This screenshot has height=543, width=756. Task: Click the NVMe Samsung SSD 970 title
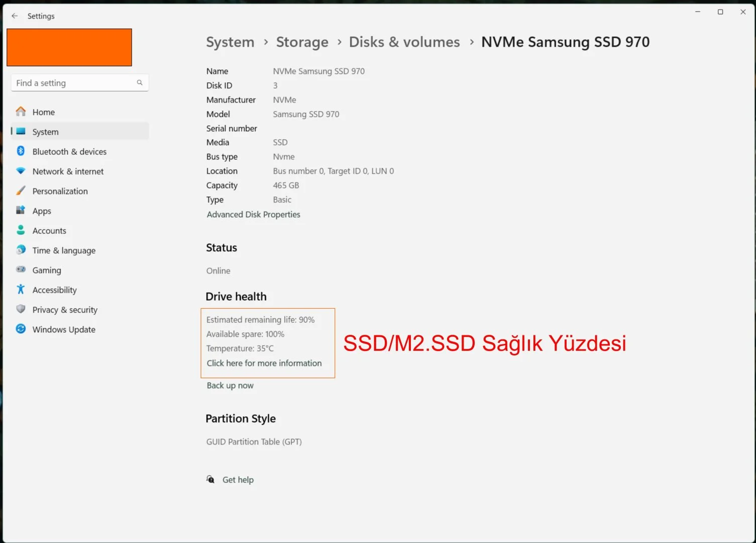[565, 42]
